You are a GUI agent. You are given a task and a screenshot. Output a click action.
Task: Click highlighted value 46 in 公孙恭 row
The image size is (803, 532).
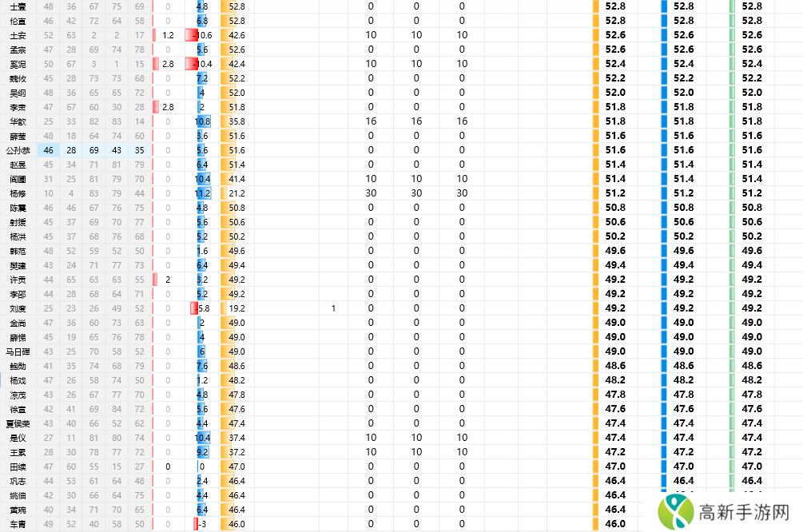click(x=49, y=150)
